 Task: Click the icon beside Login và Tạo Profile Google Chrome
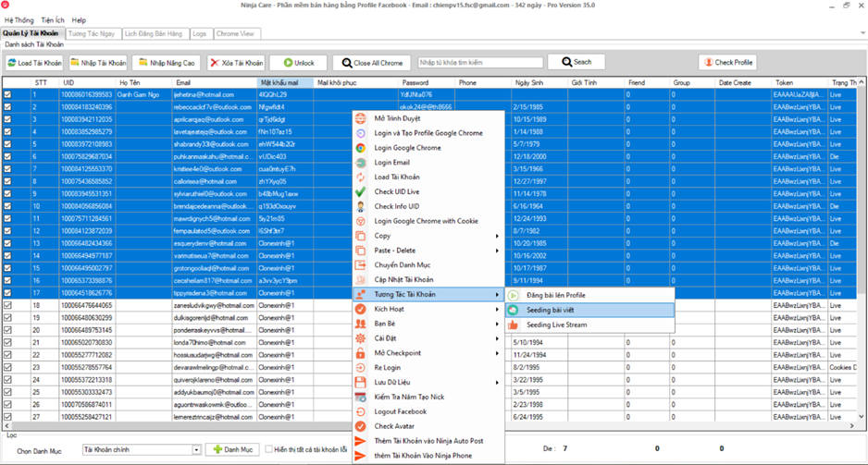coord(360,133)
